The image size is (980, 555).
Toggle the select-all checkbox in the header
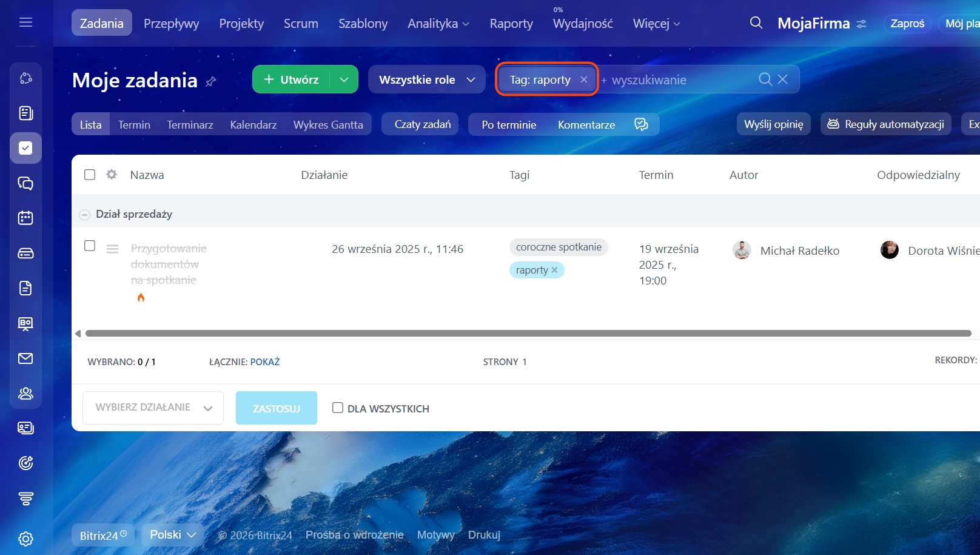click(x=90, y=175)
